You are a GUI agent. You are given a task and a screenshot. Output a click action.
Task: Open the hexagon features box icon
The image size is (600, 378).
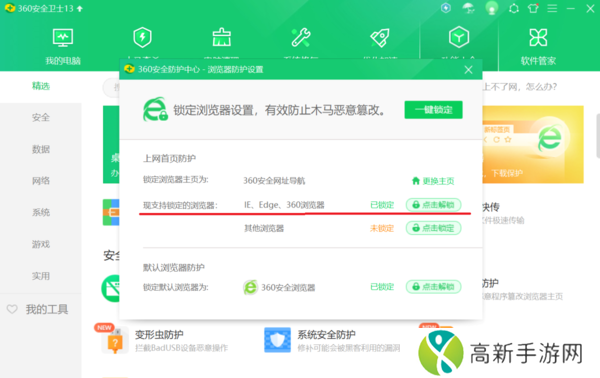(459, 37)
